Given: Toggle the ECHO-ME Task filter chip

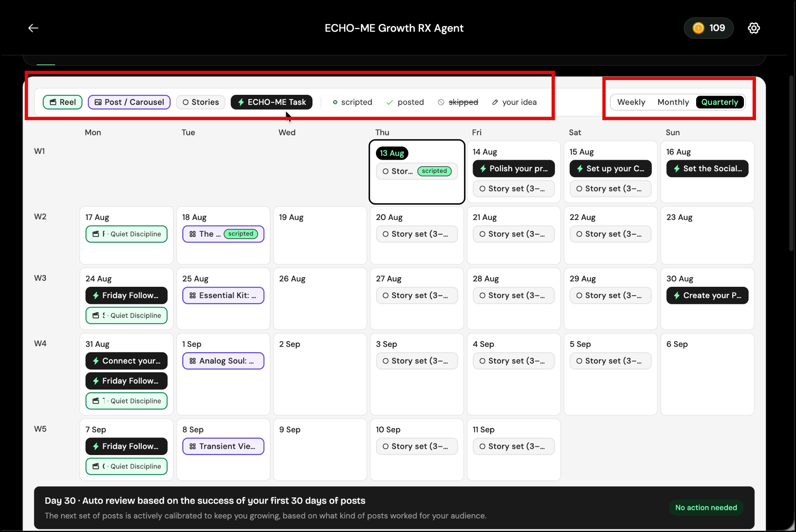Looking at the screenshot, I should [x=272, y=102].
